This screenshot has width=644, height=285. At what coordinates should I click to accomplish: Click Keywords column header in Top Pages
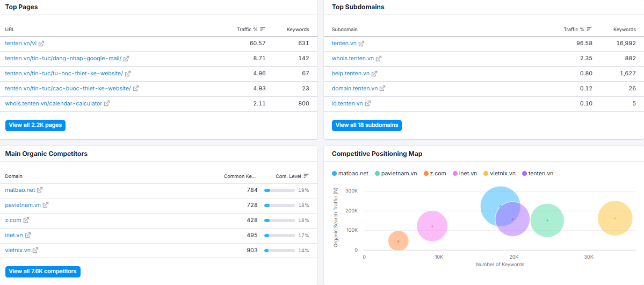coord(298,30)
